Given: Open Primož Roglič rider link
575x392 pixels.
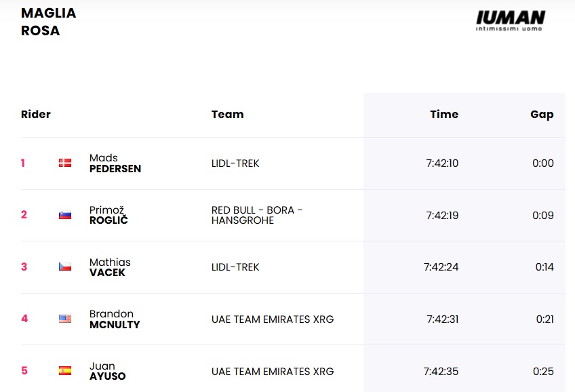Looking at the screenshot, I should tap(108, 215).
